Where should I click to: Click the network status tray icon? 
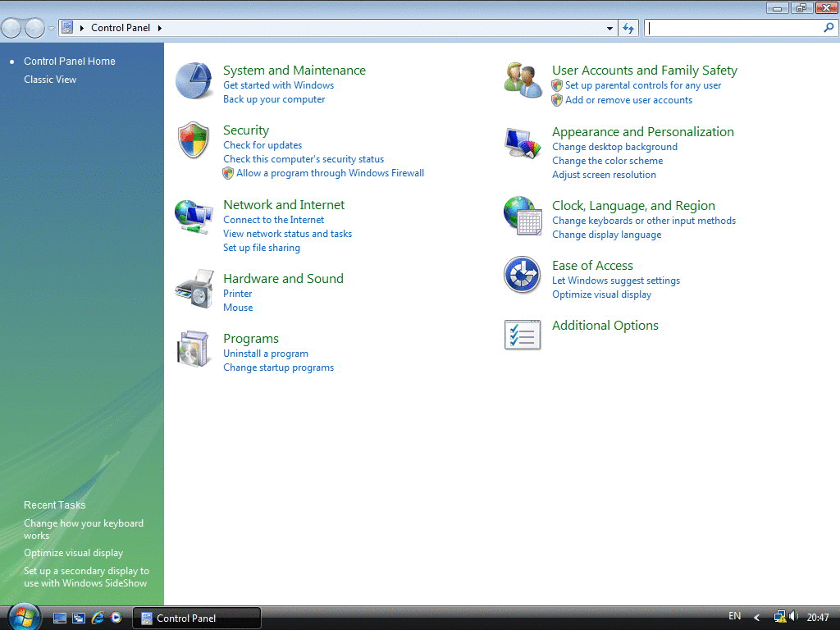[779, 617]
